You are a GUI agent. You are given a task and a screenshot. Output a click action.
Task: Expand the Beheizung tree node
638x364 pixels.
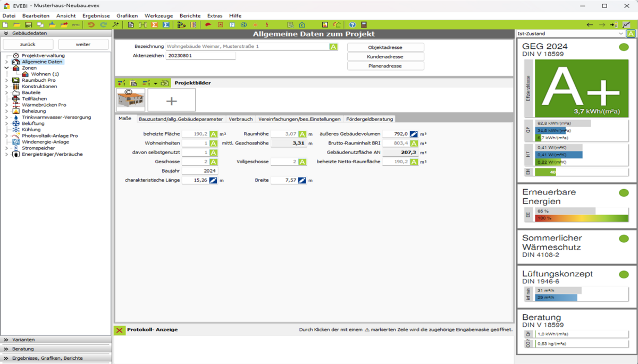click(x=6, y=111)
